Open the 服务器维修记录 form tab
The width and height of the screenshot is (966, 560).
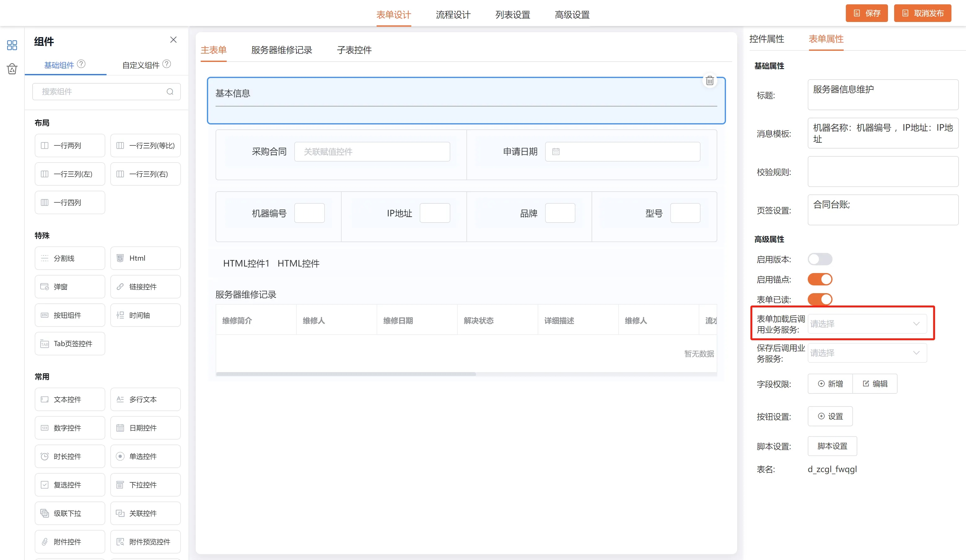tap(282, 50)
